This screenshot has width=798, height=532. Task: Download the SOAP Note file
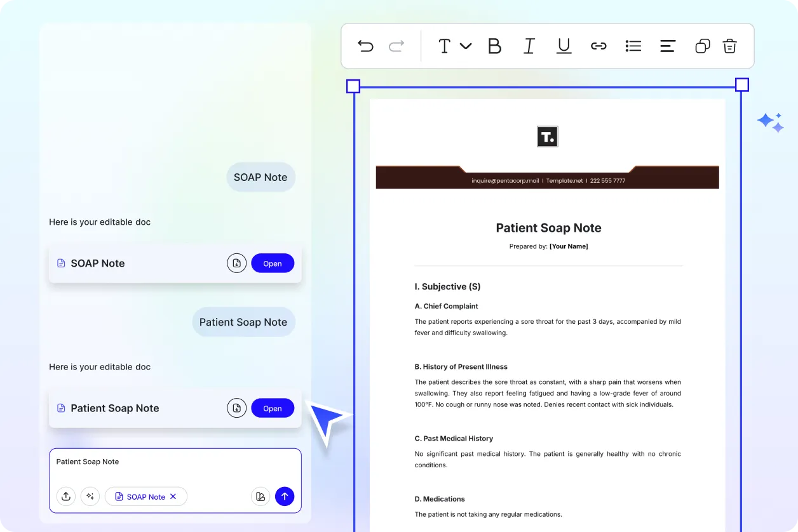click(237, 263)
